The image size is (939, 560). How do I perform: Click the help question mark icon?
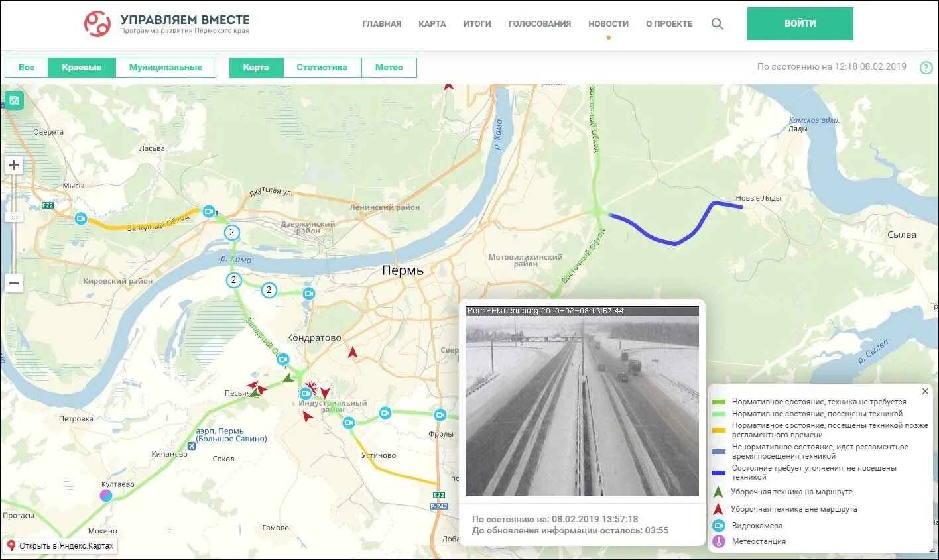click(x=926, y=68)
